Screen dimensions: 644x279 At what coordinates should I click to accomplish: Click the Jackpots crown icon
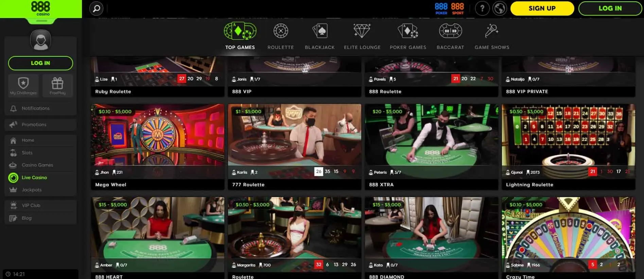tap(13, 190)
